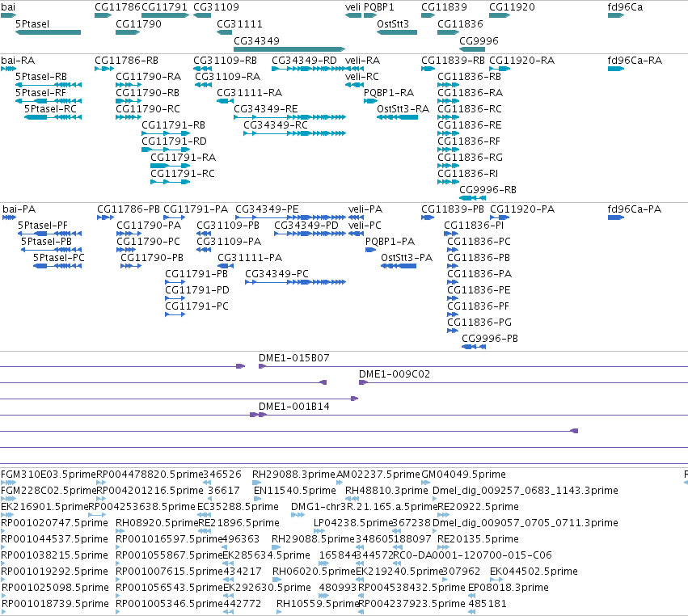Image resolution: width=688 pixels, height=616 pixels.
Task: Select the CG34349-RD transcript label
Action: [304, 60]
